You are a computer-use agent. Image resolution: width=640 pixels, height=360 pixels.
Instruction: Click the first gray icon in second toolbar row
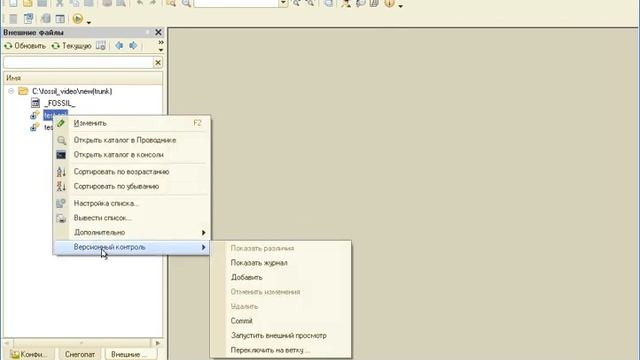coord(13,19)
